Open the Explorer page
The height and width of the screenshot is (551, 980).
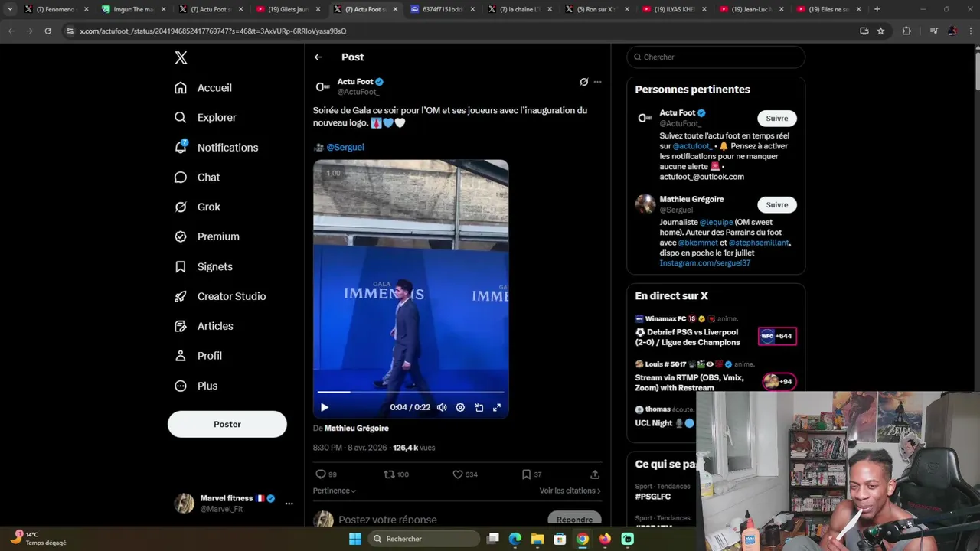pyautogui.click(x=205, y=118)
